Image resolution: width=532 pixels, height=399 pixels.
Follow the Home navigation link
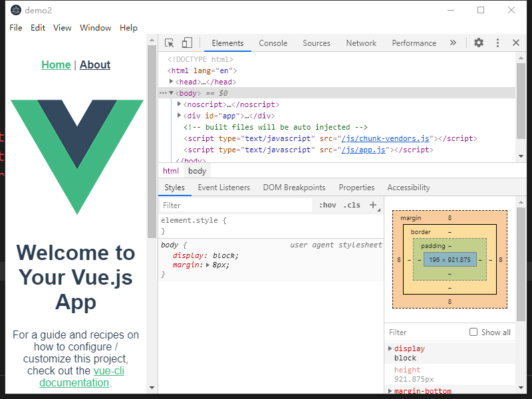point(56,65)
